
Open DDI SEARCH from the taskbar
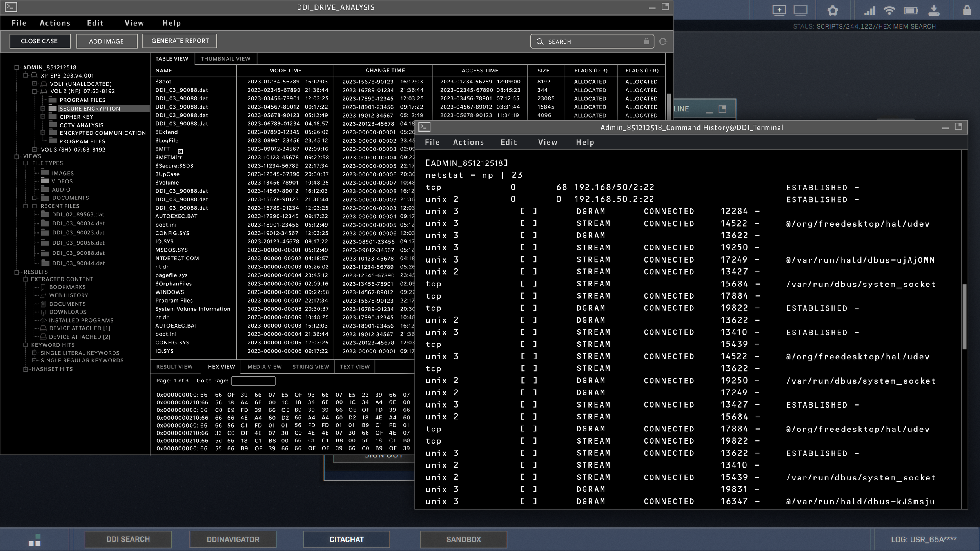click(x=128, y=539)
